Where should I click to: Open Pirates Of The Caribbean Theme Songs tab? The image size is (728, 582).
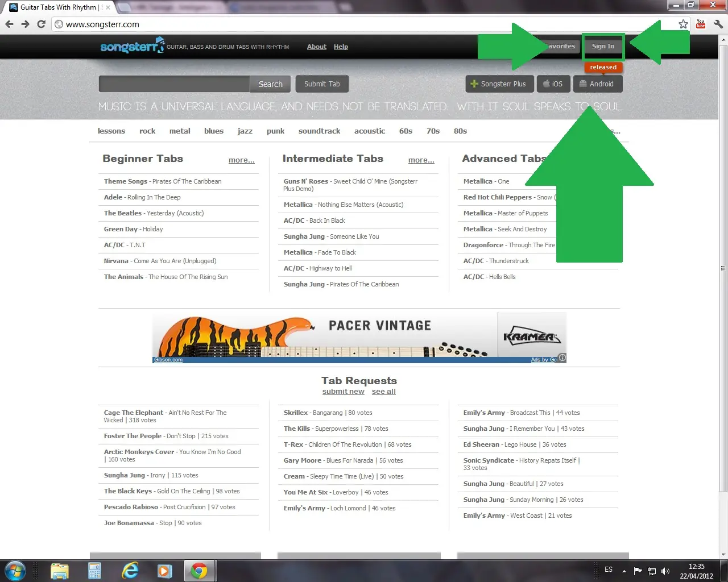(163, 181)
